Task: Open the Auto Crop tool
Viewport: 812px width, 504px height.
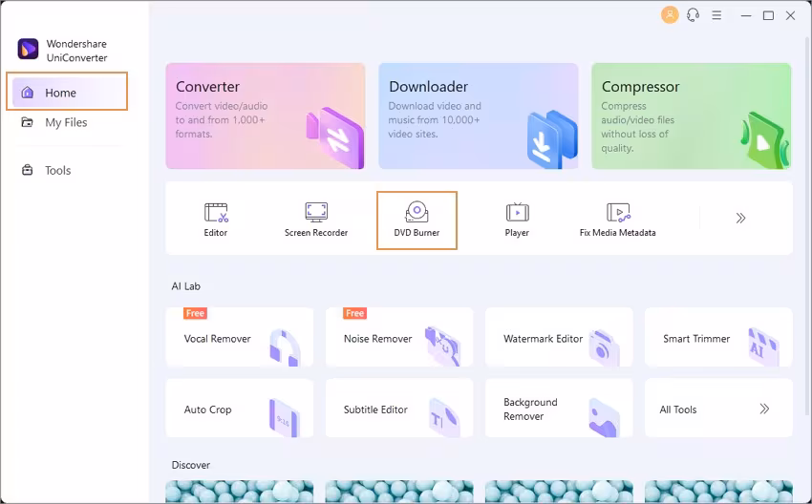Action: pyautogui.click(x=239, y=408)
